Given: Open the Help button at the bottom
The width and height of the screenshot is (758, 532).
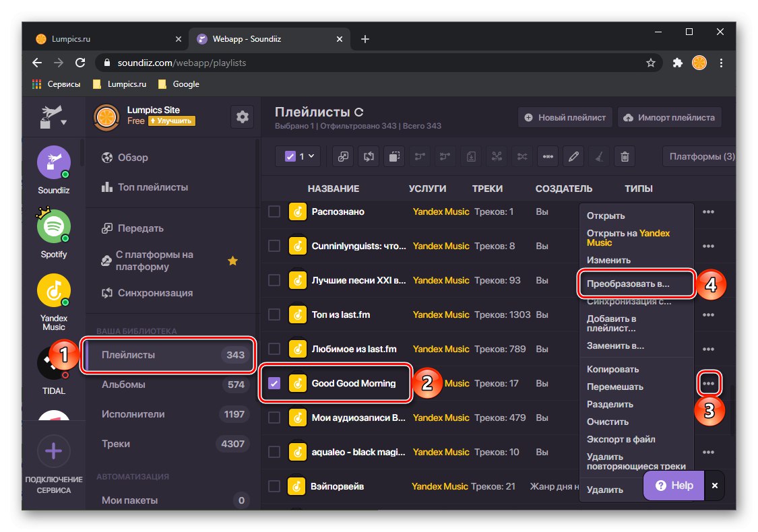Looking at the screenshot, I should tap(672, 485).
